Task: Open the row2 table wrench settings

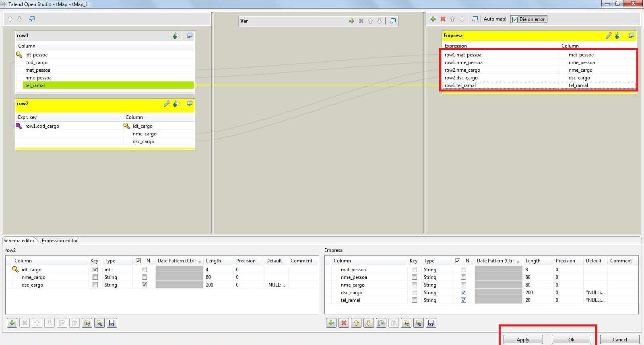Action: [x=167, y=104]
